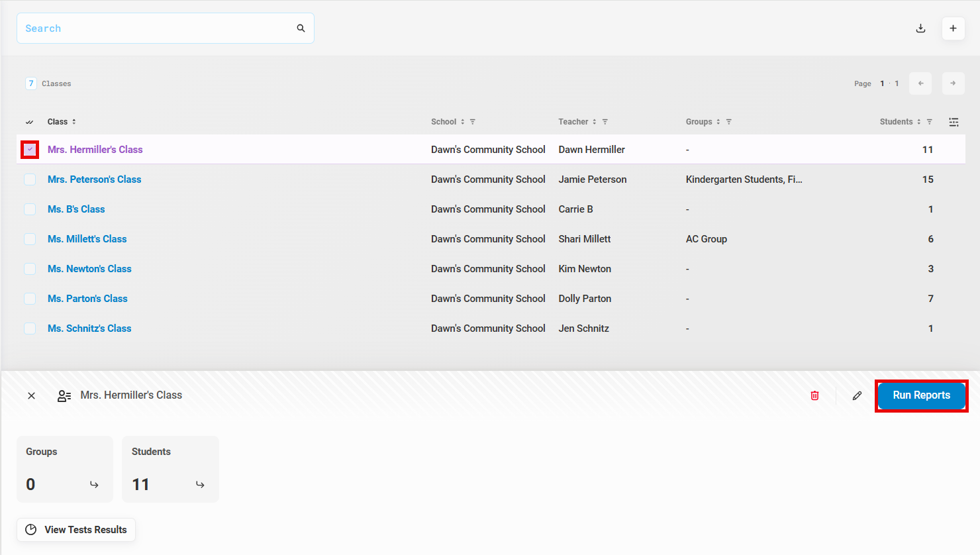Click the Run Reports button
The width and height of the screenshot is (980, 555).
click(921, 395)
